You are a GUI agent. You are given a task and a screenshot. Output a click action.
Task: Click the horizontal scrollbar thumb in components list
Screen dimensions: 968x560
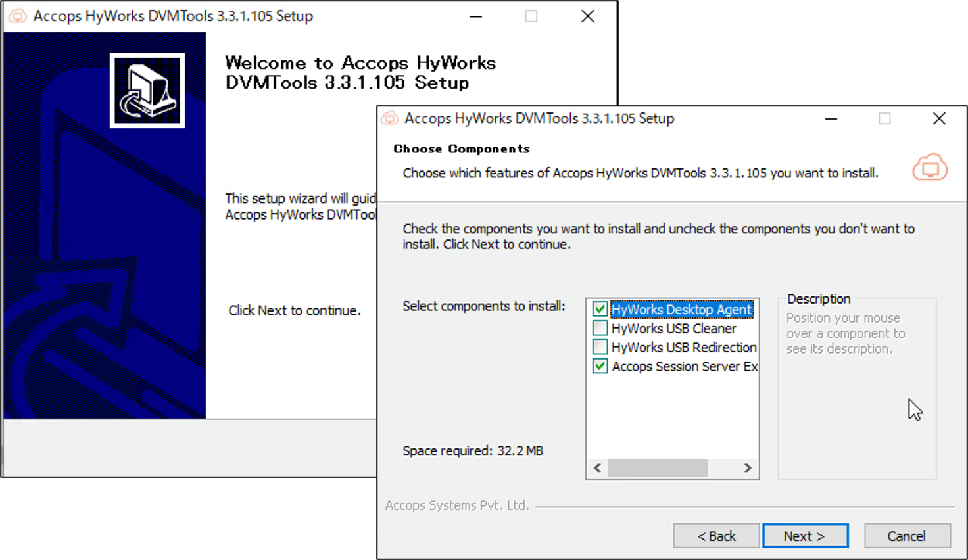(658, 468)
